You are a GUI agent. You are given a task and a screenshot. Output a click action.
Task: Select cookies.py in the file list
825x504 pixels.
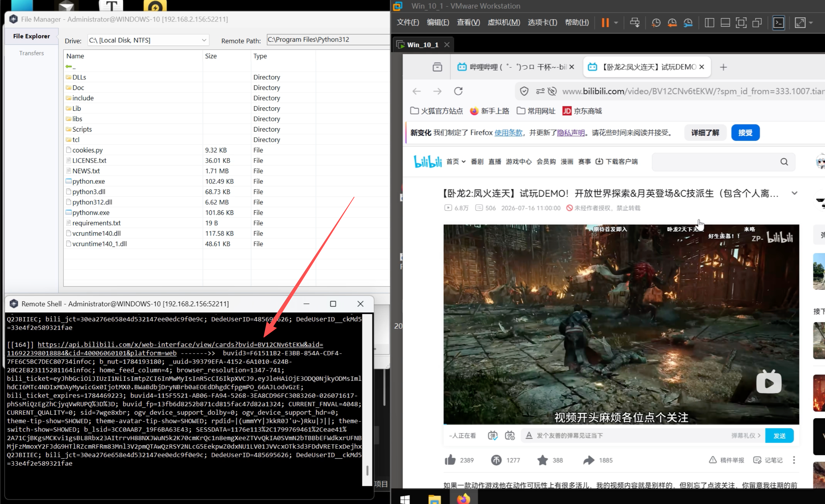(x=87, y=150)
